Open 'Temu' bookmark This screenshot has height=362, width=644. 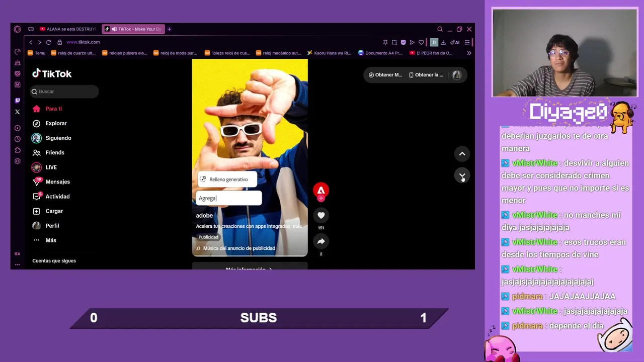(37, 53)
